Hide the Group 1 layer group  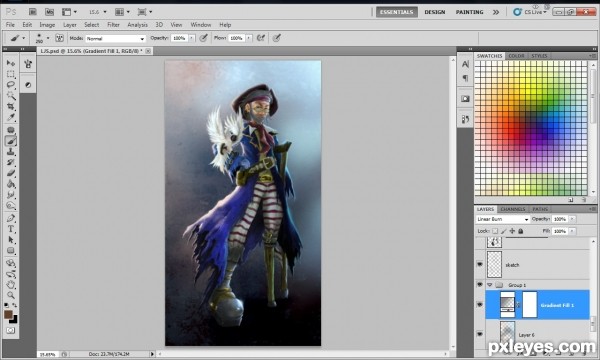pos(480,285)
